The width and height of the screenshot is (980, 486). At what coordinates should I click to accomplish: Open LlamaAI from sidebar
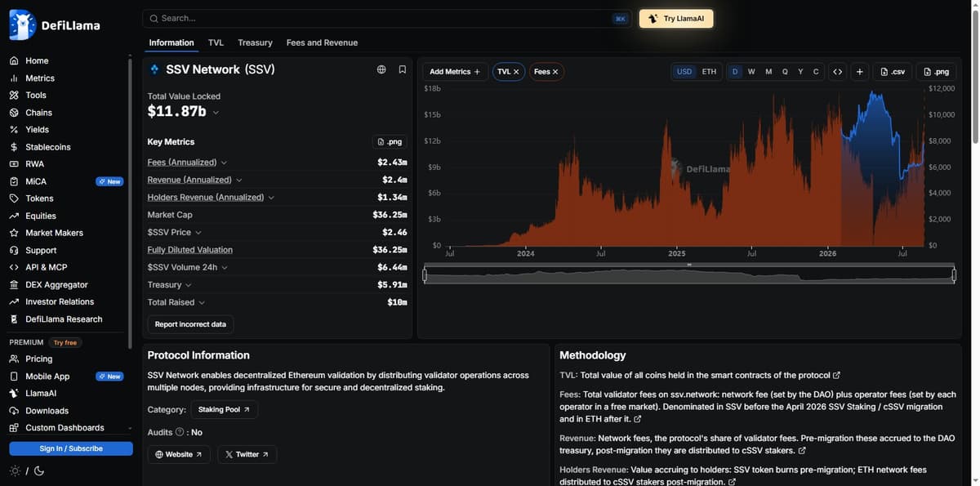pos(41,394)
